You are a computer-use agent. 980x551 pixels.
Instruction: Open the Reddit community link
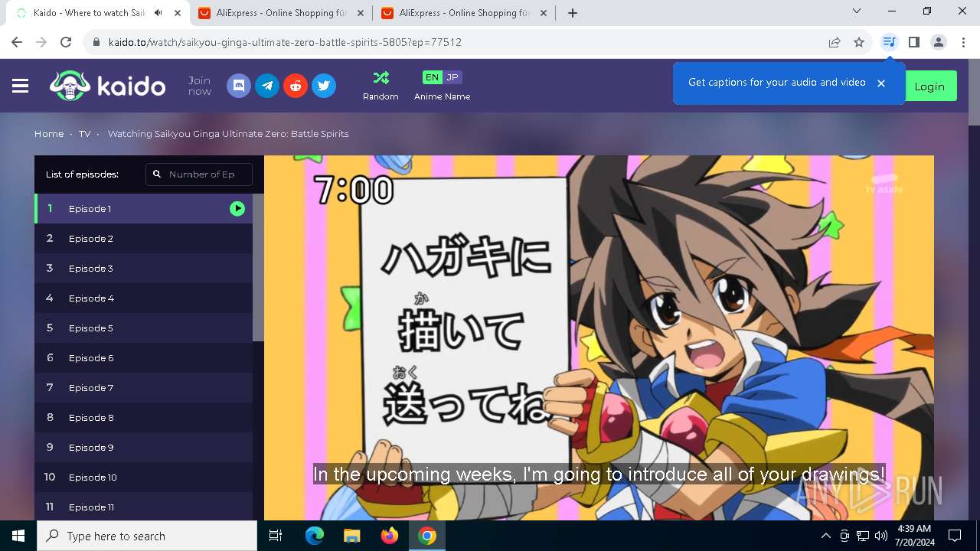(296, 86)
